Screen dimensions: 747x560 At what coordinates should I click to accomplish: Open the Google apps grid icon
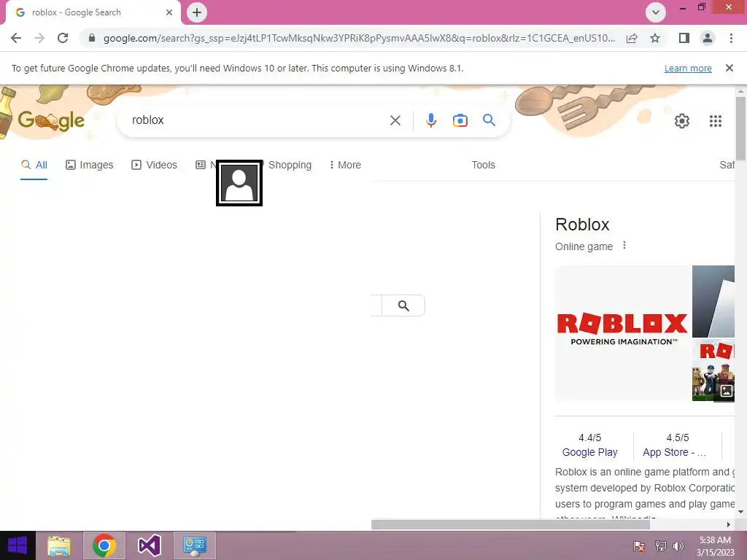point(715,121)
